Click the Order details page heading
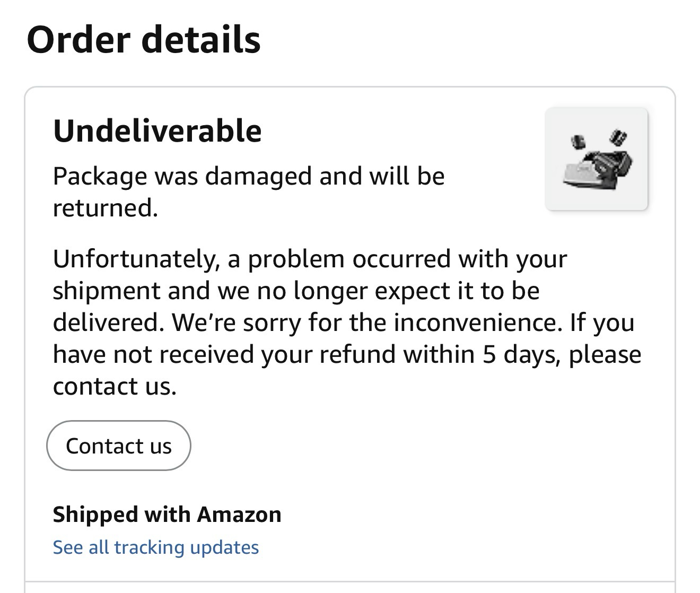Image resolution: width=700 pixels, height=593 pixels. pyautogui.click(x=144, y=40)
